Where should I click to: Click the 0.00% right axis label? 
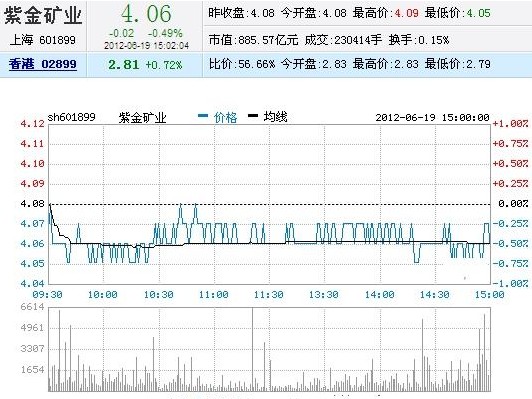[x=513, y=204]
